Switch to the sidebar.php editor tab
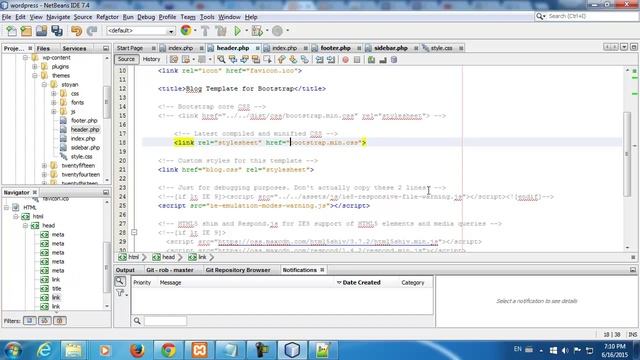The height and width of the screenshot is (360, 640). pos(391,48)
